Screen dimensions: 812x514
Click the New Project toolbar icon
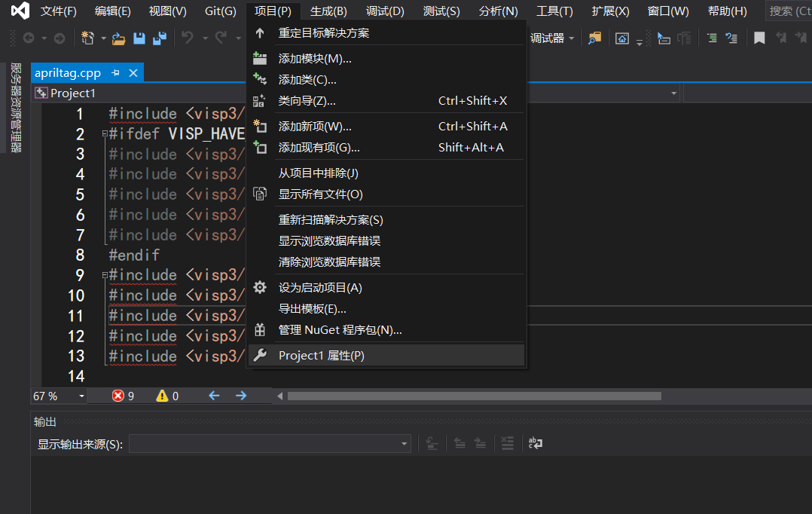click(x=87, y=38)
